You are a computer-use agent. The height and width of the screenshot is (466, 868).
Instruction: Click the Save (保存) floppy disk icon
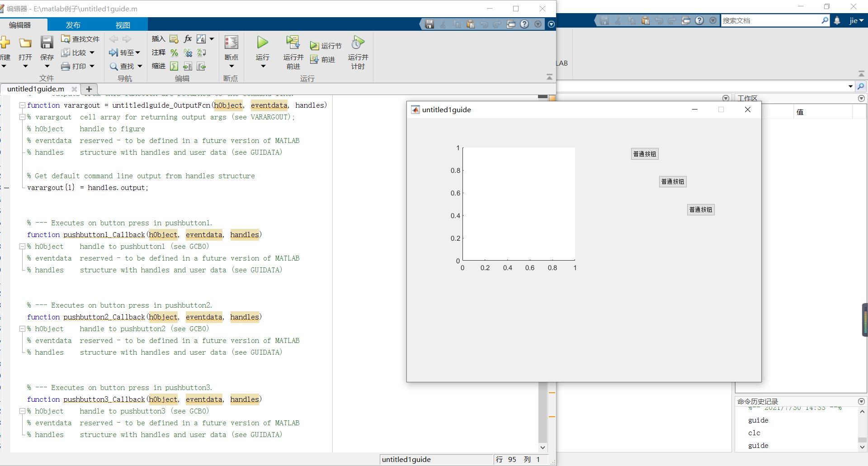(x=47, y=43)
